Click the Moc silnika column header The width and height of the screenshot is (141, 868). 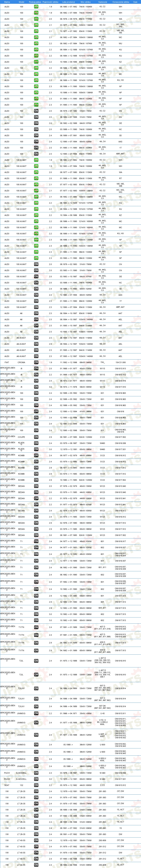(x=85, y=2)
